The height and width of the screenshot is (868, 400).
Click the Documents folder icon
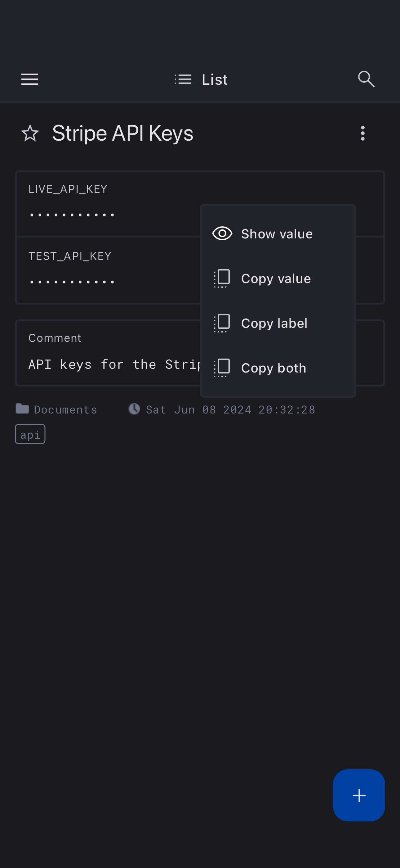point(22,409)
